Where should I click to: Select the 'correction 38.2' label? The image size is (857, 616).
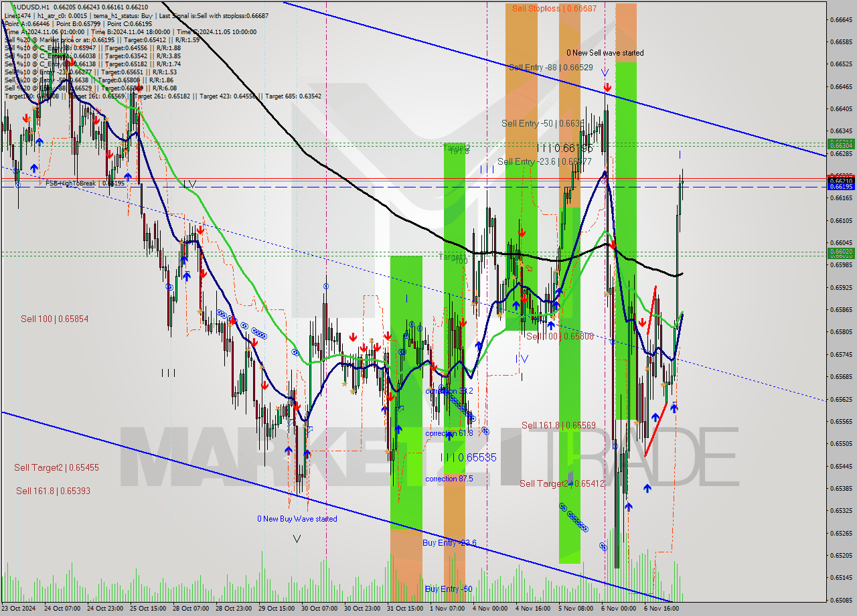pyautogui.click(x=449, y=391)
